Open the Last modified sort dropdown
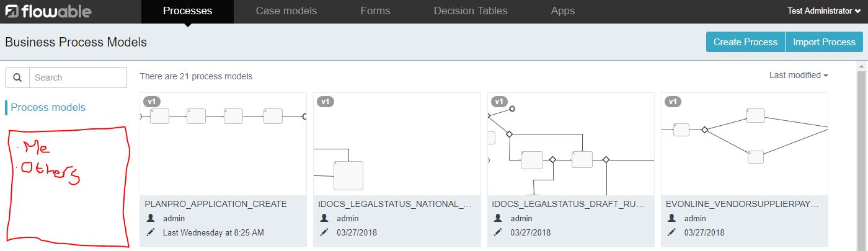The height and width of the screenshot is (251, 868). click(x=799, y=75)
